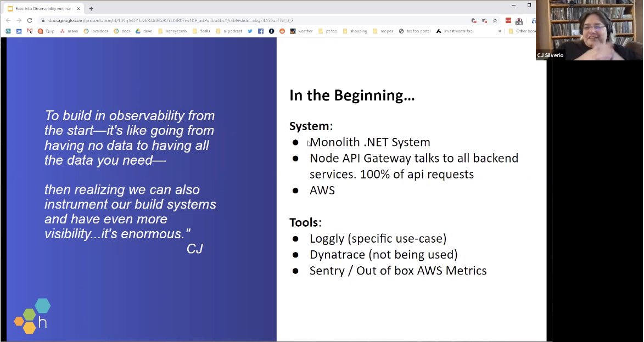Expand the ai podcast bookmark folder
Viewport: 644px width, 342px height.
(229, 31)
